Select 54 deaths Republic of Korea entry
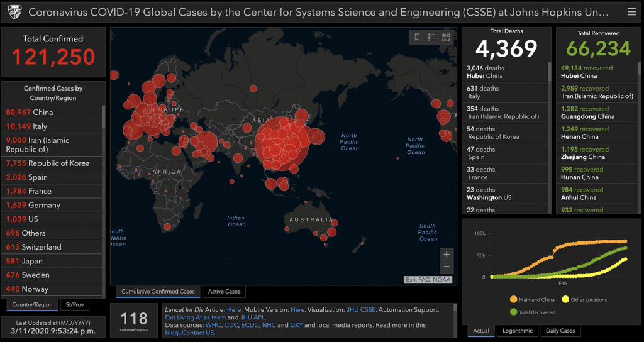This screenshot has width=644, height=342. click(505, 133)
